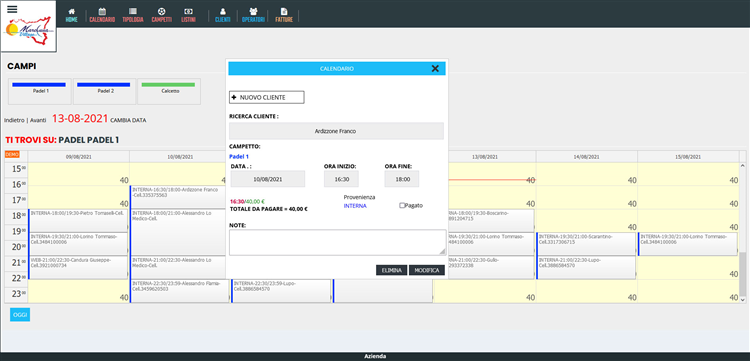Click inside the Note text area
Image resolution: width=750 pixels, height=361 pixels.
337,242
